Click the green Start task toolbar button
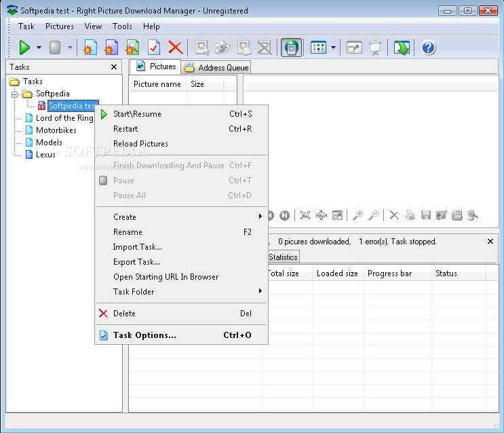Viewport: 504px width, 433px height. (24, 48)
